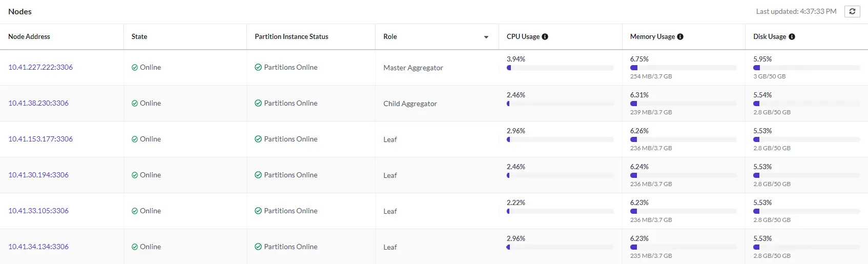The height and width of the screenshot is (264, 868).
Task: Click Disk Usage info icon
Action: pyautogui.click(x=792, y=37)
